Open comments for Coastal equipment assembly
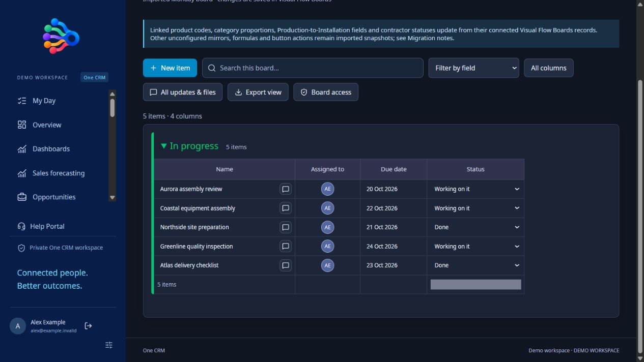644x362 pixels. (x=286, y=208)
